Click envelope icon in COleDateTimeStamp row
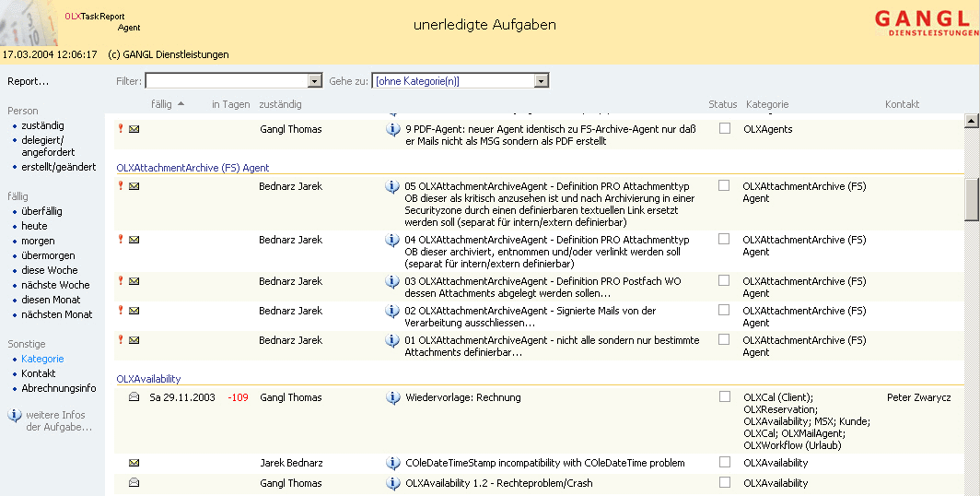Screen dimensions: 980x496 (x=134, y=464)
